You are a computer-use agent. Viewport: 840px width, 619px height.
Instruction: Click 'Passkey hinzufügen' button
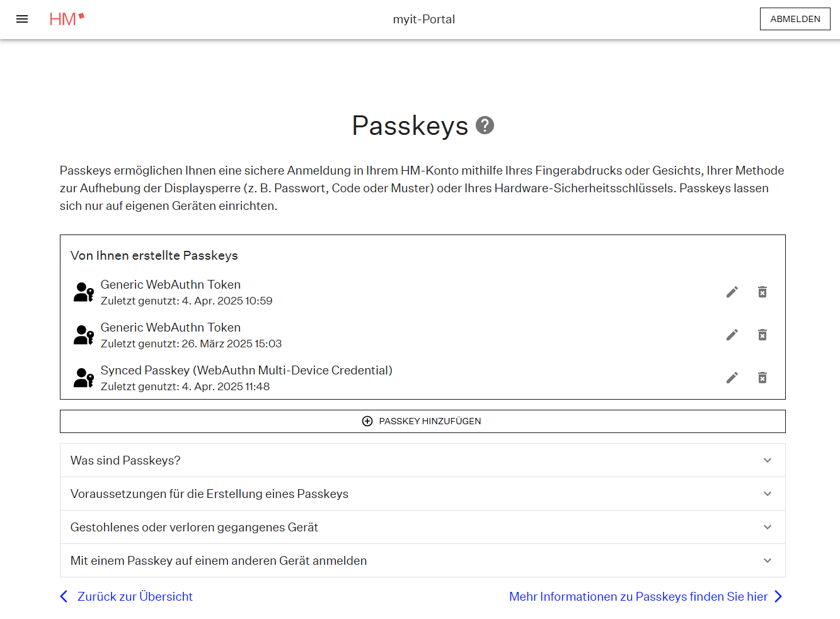coord(422,421)
